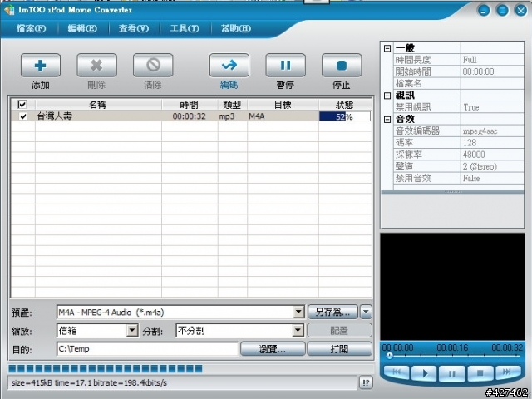Open the 縮放 zoom dropdown

pyautogui.click(x=132, y=331)
